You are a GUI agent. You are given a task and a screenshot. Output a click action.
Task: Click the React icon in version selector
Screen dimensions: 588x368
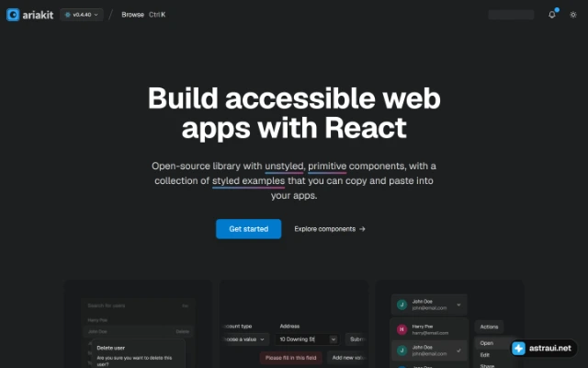[x=68, y=15]
